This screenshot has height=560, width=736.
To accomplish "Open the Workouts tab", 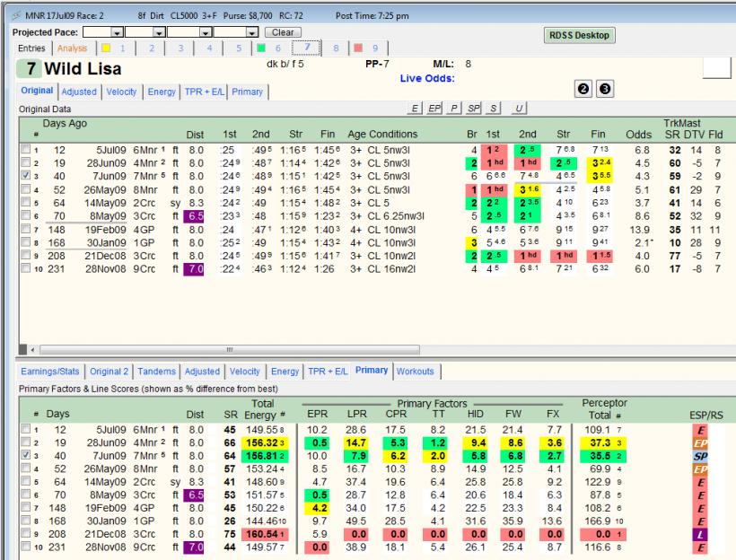I will click(x=416, y=372).
